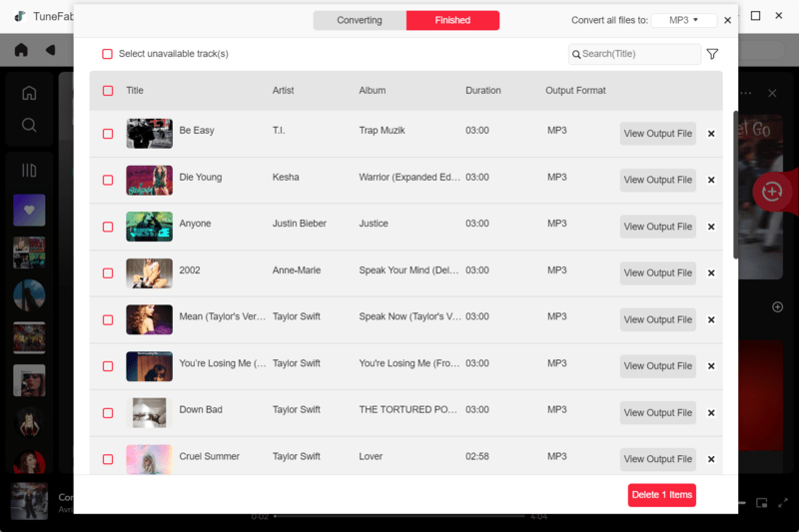This screenshot has height=532, width=799.
Task: Switch to the Converting tab
Action: 360,20
